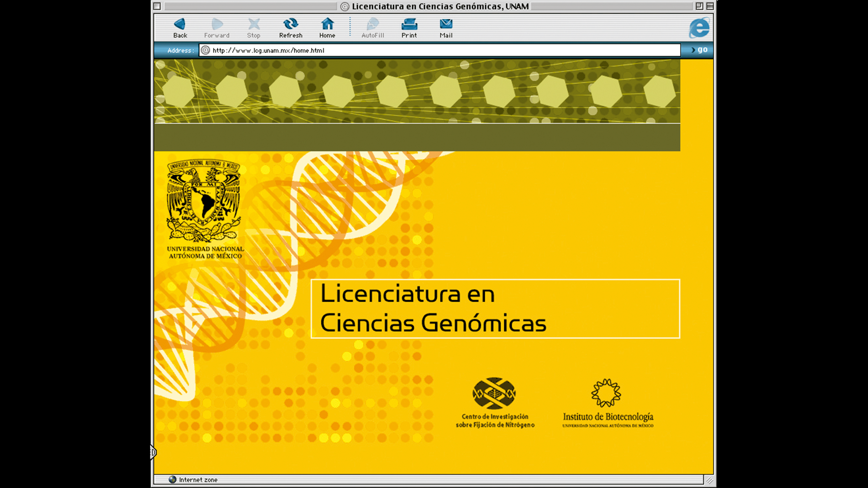Open 'Centro de Investigación sobre Fijación de Nitrógeno' link

click(x=495, y=421)
